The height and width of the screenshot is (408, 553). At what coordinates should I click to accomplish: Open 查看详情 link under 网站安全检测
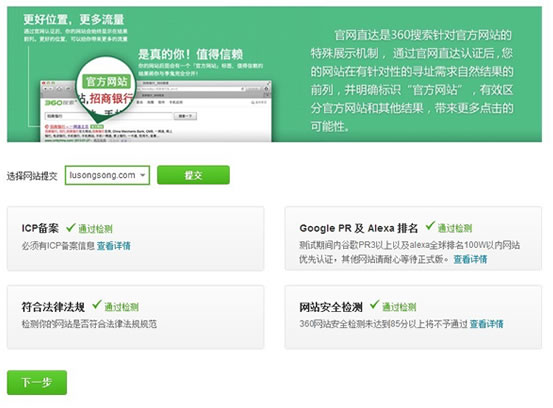click(x=486, y=324)
